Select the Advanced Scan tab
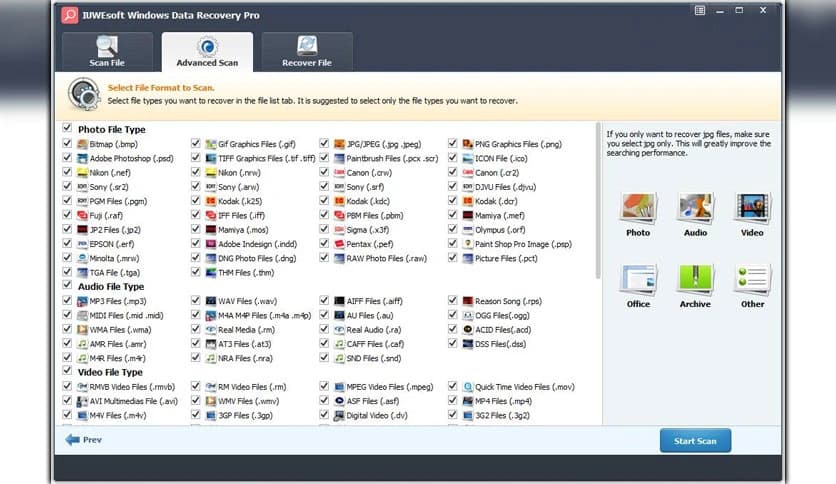 coord(207,52)
